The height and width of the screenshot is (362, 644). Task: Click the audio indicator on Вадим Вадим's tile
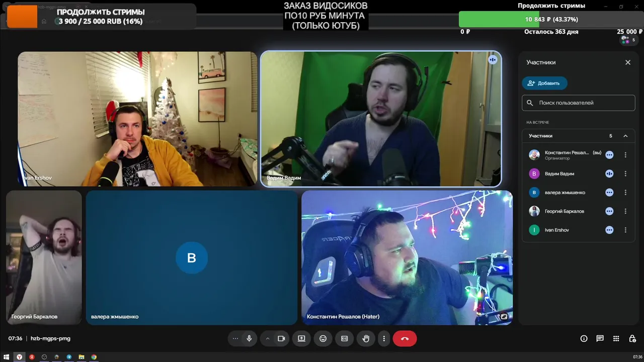492,60
